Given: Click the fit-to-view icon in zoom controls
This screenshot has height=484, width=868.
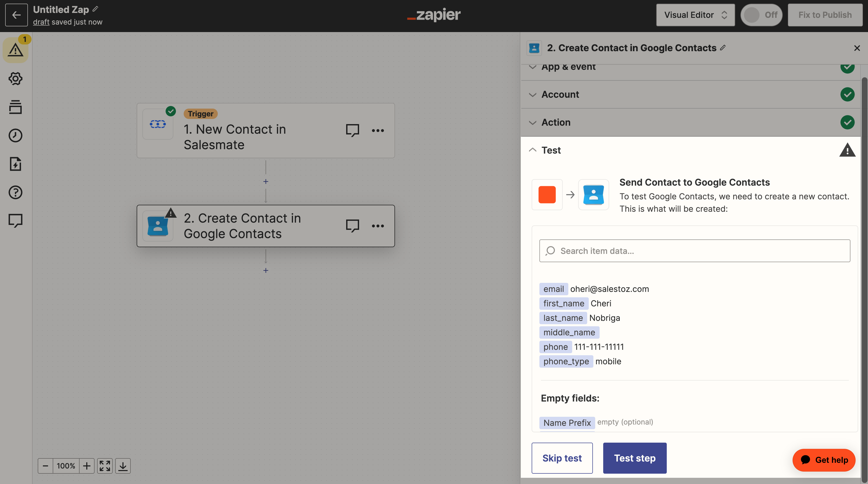Looking at the screenshot, I should 105,466.
